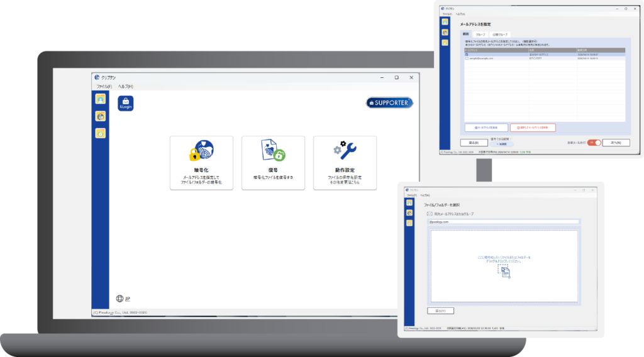The image size is (644, 357).
Task: Click the &Login lock icon
Action: point(125,103)
